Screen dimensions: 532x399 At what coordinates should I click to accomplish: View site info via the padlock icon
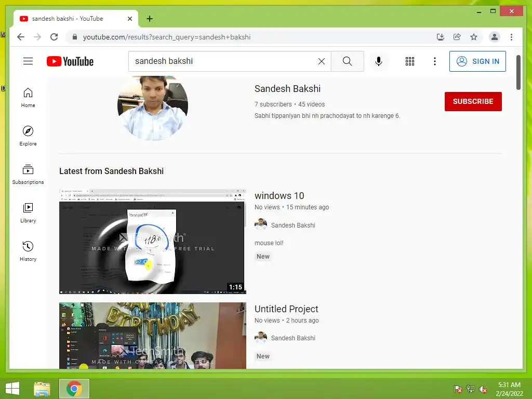(75, 37)
